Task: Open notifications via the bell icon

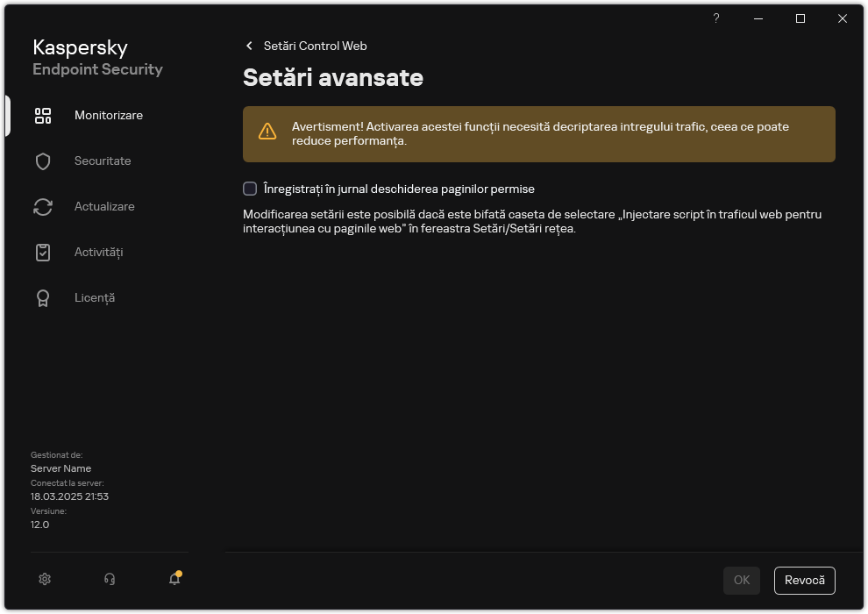Action: (x=174, y=580)
